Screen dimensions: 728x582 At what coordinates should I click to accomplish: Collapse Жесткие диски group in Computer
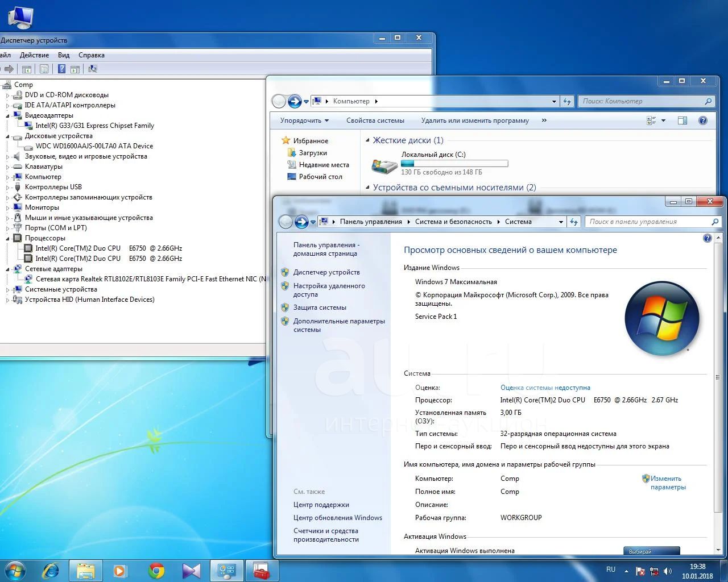tap(367, 140)
